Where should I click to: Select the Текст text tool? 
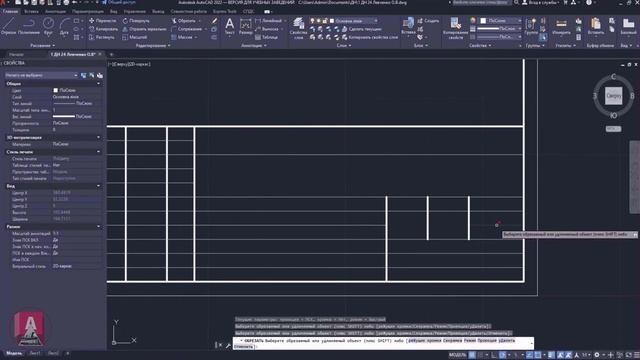[x=230, y=26]
